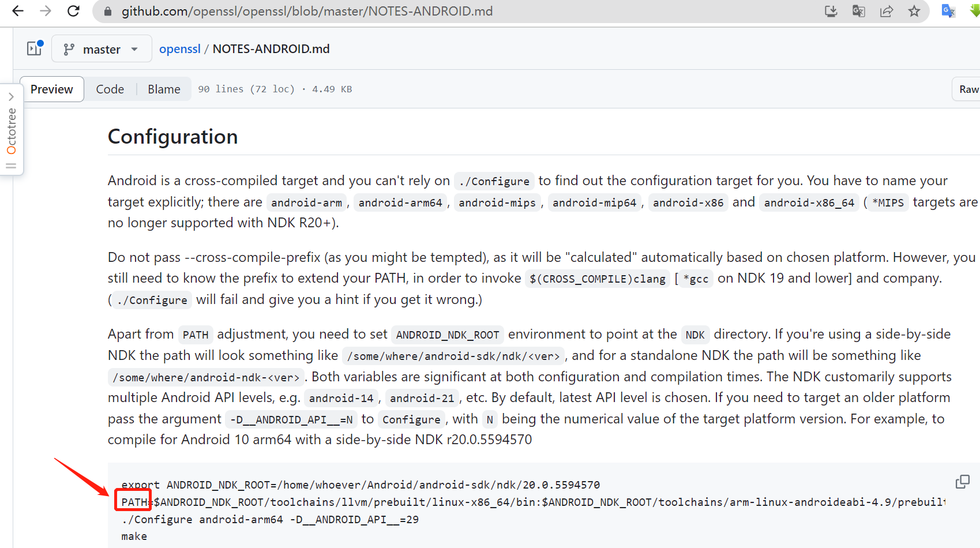Switch to the Code tab
980x548 pixels.
coord(110,89)
